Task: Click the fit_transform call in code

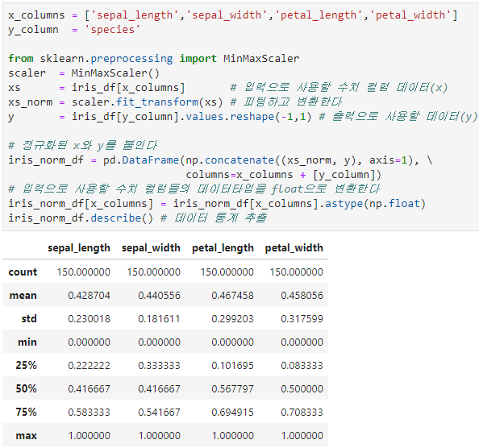Action: pyautogui.click(x=169, y=102)
